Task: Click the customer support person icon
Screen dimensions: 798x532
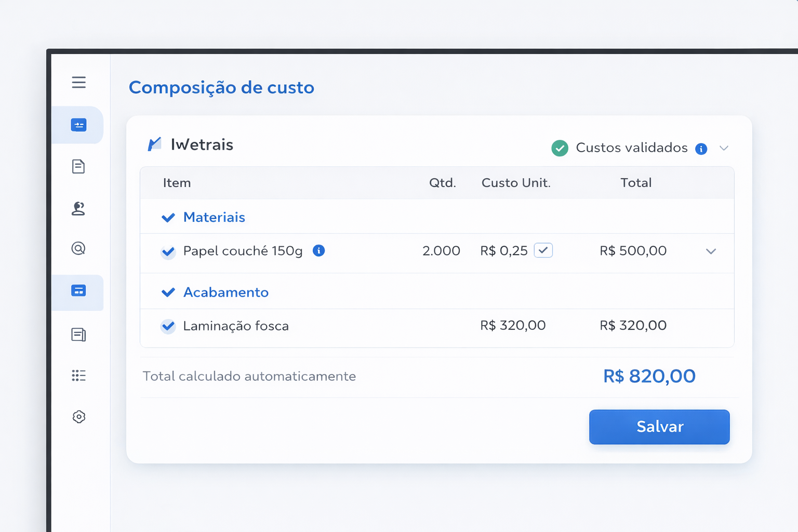Action: coord(78,208)
